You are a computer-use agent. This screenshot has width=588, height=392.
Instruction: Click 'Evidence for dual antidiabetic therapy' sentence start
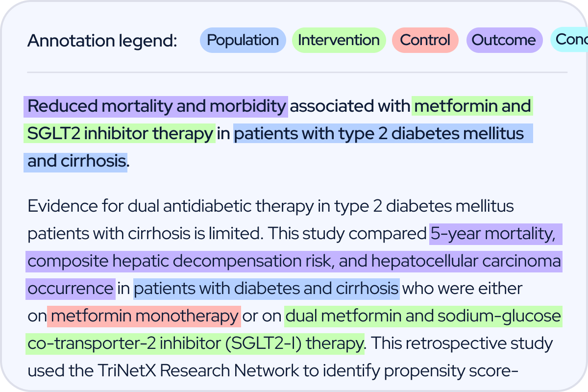click(x=170, y=206)
